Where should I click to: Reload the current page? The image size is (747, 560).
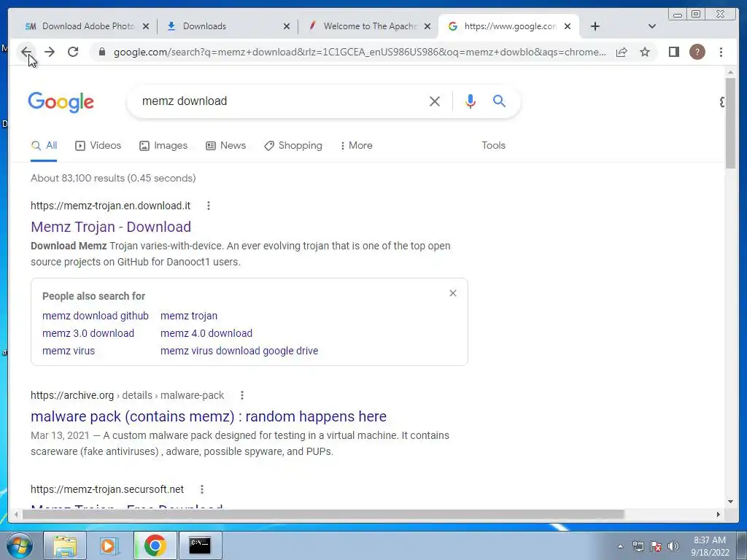click(x=73, y=52)
